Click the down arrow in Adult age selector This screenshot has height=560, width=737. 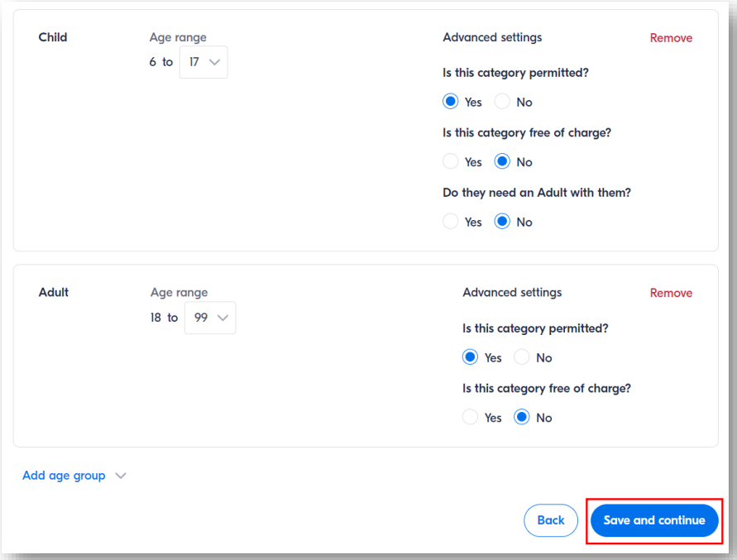223,318
